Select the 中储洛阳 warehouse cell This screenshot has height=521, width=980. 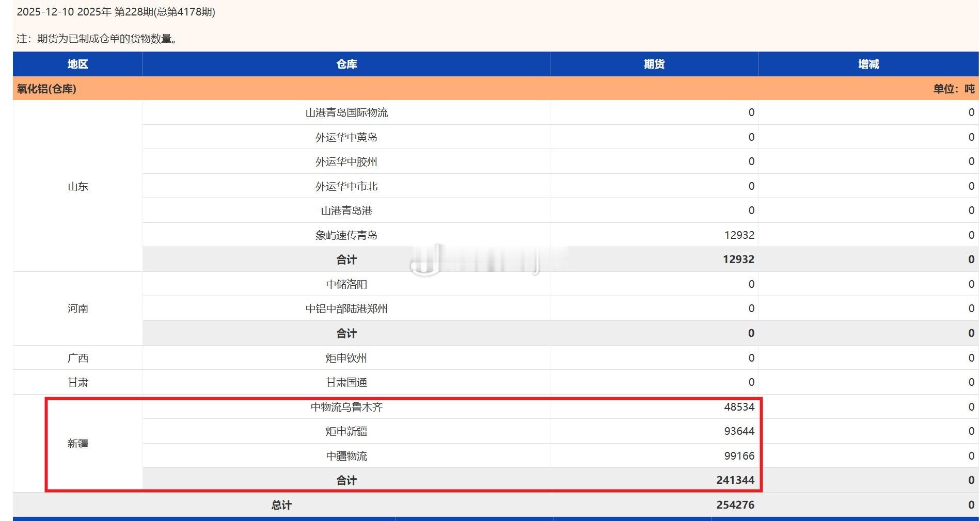pos(346,284)
